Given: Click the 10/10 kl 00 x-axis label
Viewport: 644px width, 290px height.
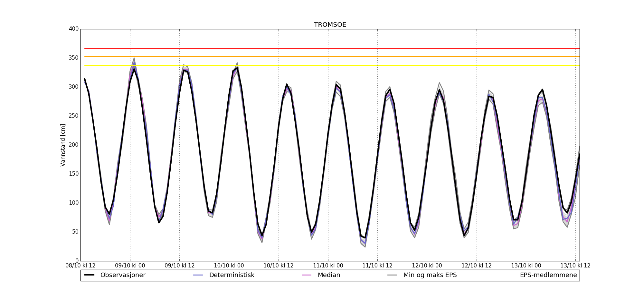Looking at the screenshot, I should 229,266.
